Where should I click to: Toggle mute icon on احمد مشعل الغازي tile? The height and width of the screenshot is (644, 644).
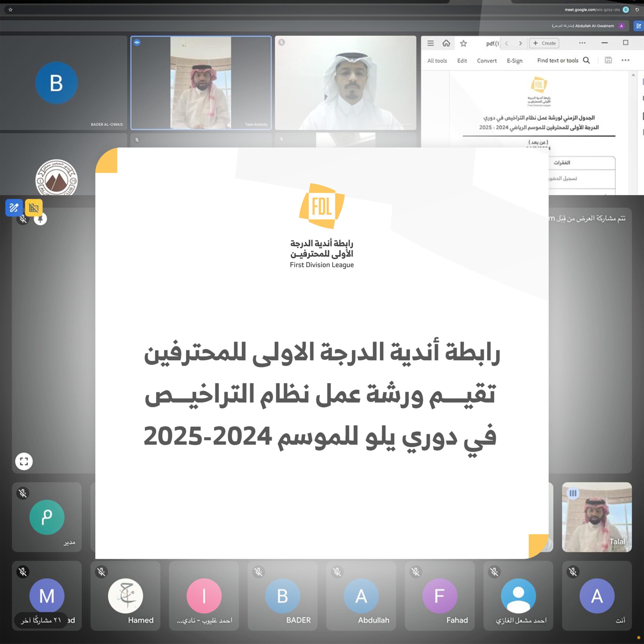(x=494, y=572)
